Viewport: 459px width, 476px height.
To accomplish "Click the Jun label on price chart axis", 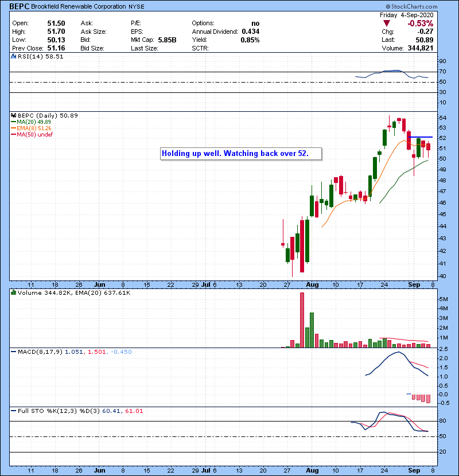I will point(99,285).
